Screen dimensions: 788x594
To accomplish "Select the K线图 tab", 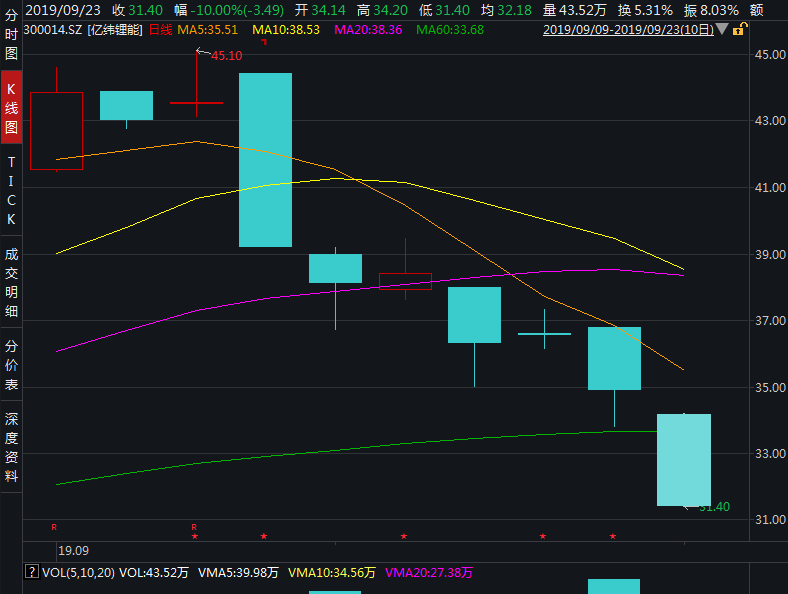I will coord(11,108).
